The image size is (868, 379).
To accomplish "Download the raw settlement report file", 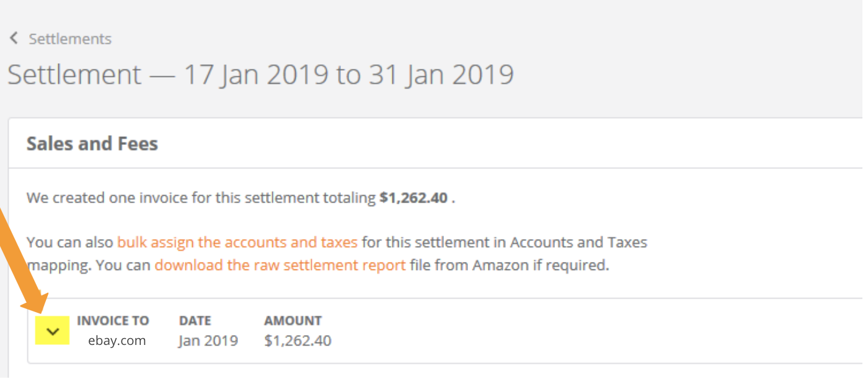I will pyautogui.click(x=280, y=265).
